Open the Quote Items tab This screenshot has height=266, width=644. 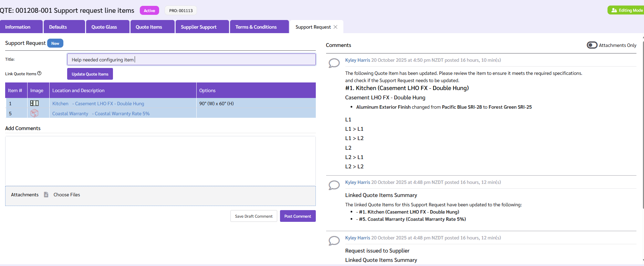coord(149,27)
